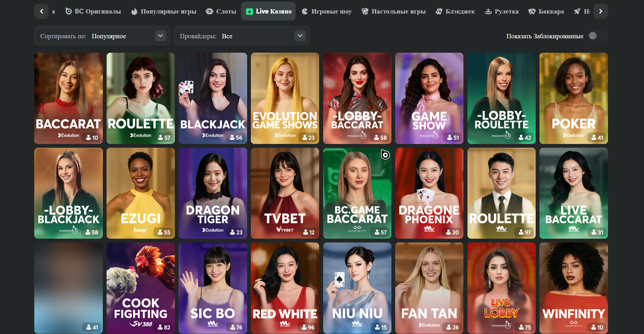
Task: Open the Evolution Blackjack game card
Action: pos(213,98)
